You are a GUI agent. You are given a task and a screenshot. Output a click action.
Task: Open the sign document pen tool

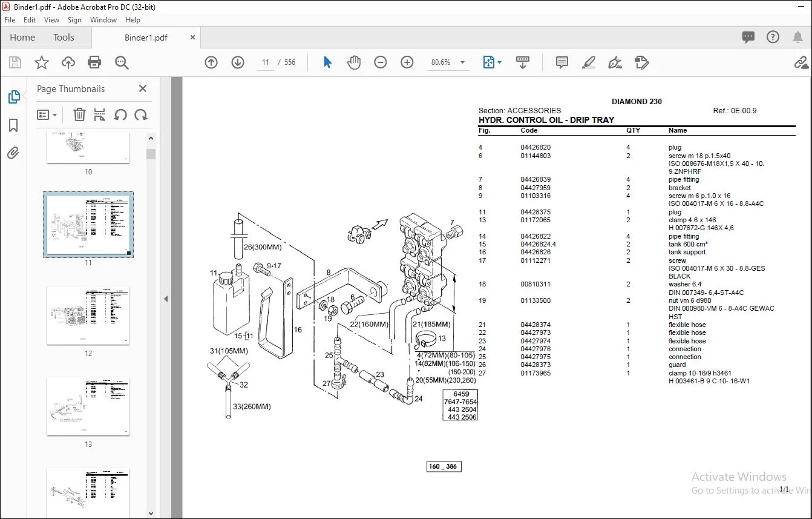click(615, 62)
